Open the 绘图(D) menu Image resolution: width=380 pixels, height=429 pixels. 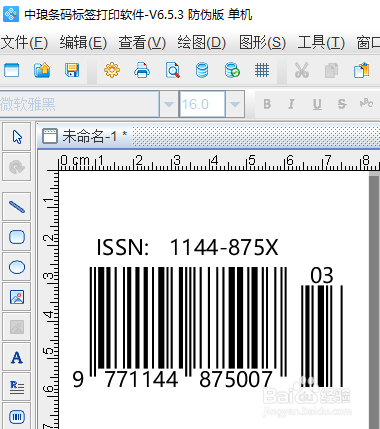pyautogui.click(x=202, y=43)
